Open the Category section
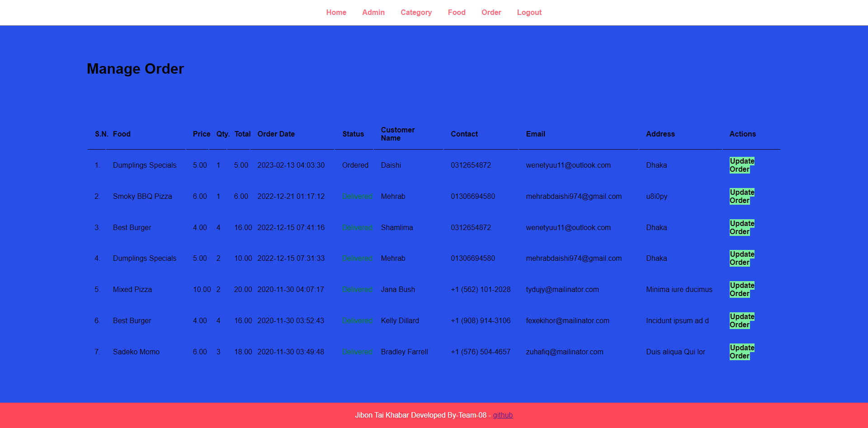Screen dimensions: 868x428 coord(416,12)
